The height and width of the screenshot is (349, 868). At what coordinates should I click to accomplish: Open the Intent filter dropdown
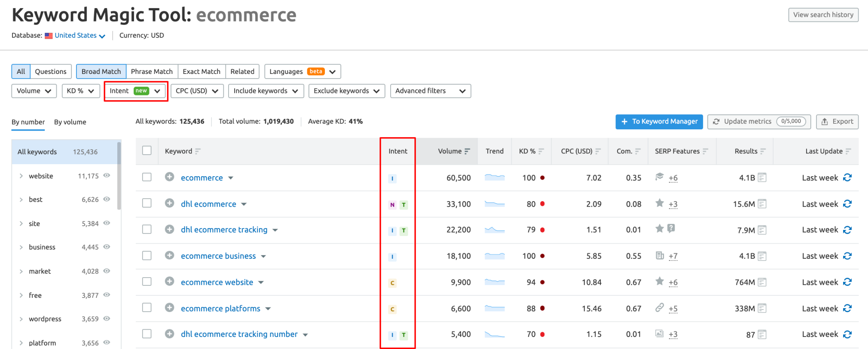tap(135, 91)
